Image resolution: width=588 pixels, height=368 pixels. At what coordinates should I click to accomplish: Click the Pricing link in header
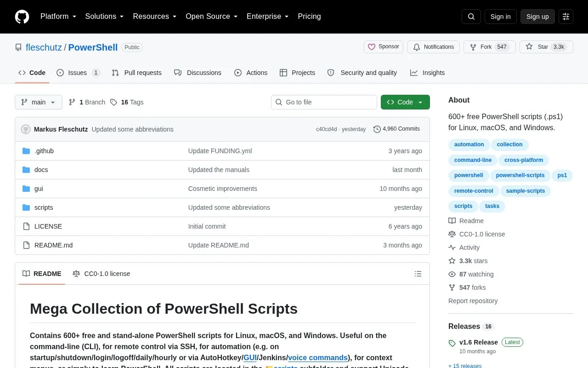[x=309, y=17]
